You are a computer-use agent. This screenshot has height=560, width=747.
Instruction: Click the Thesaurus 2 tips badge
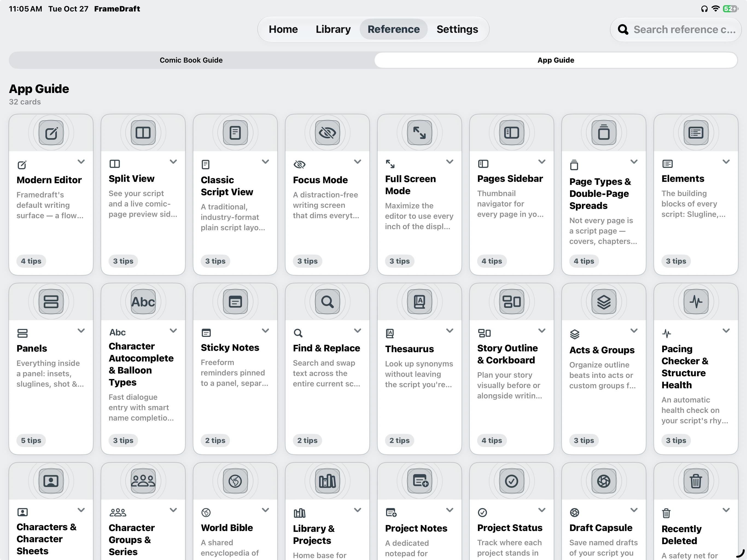tap(399, 441)
